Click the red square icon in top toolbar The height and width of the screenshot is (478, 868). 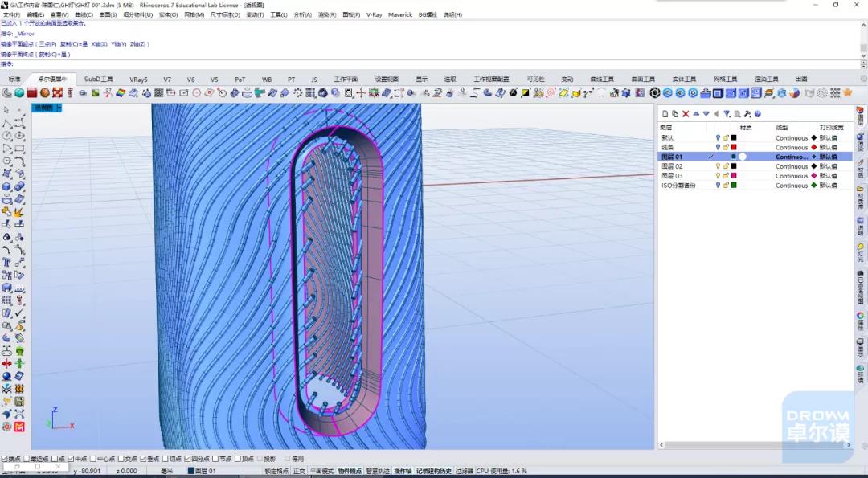(x=32, y=93)
